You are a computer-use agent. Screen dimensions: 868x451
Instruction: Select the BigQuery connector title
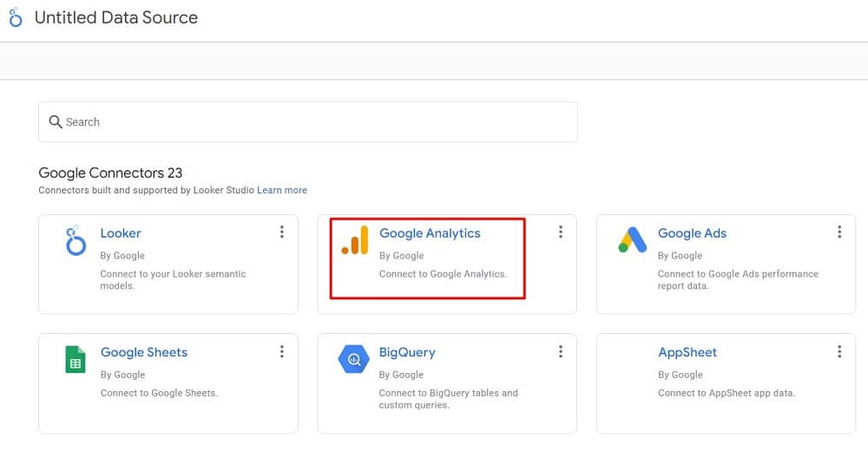tap(407, 352)
